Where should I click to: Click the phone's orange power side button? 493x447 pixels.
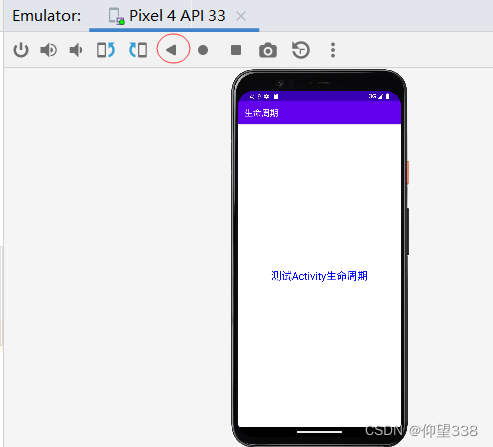click(407, 173)
